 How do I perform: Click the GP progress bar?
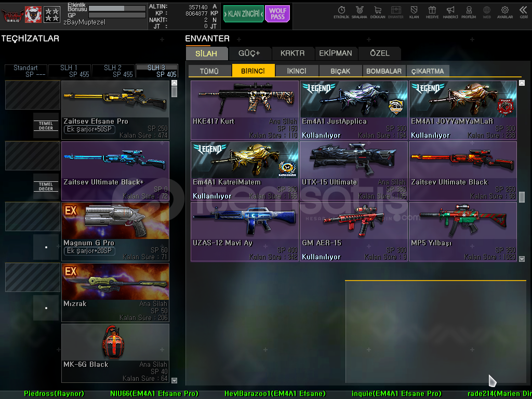pos(117,15)
